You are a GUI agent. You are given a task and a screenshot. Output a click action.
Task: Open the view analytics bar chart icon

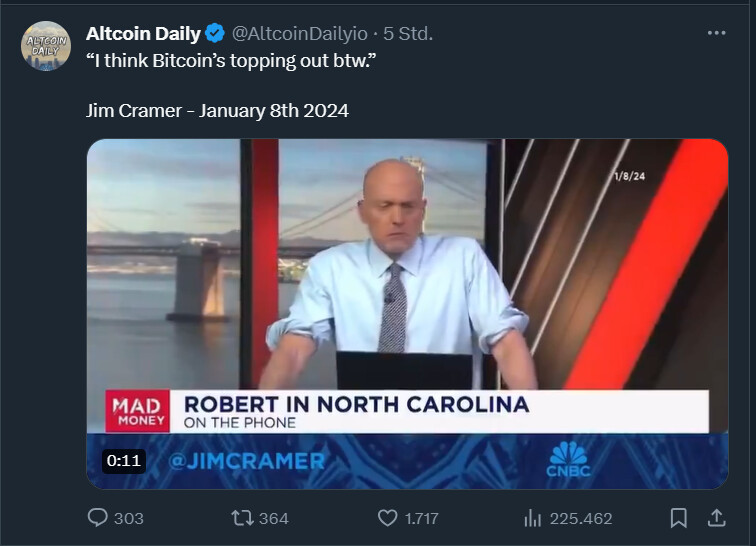(x=533, y=519)
